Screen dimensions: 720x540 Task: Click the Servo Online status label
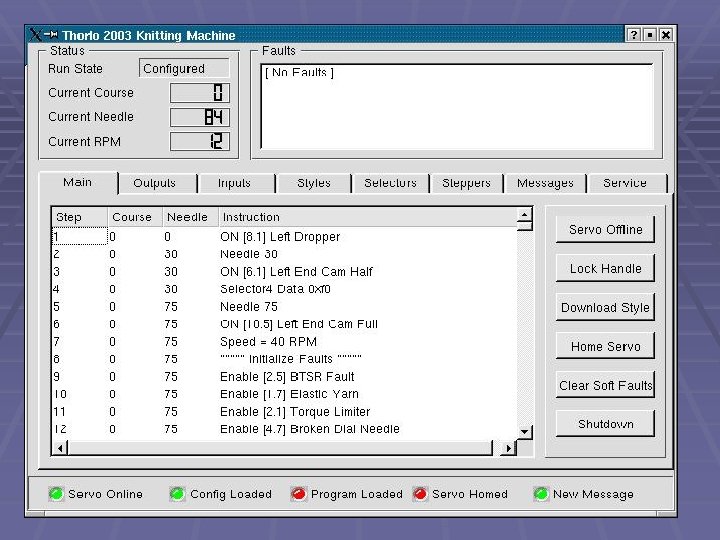point(105,494)
